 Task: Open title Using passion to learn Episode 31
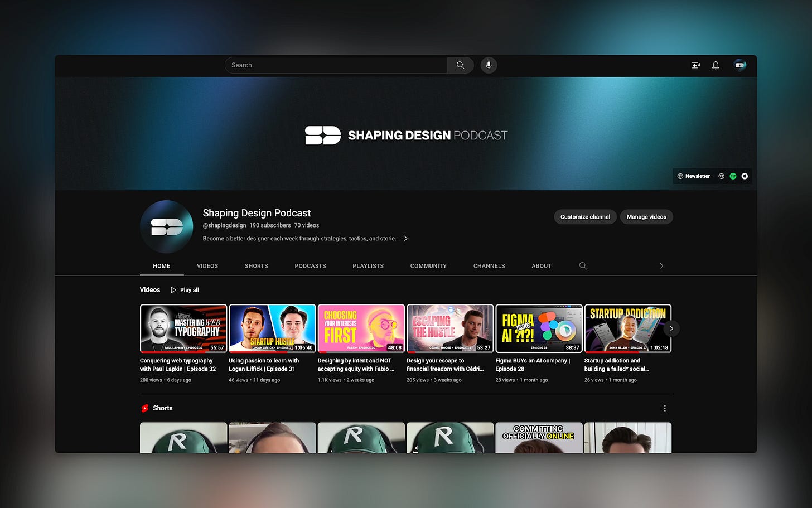coord(264,365)
